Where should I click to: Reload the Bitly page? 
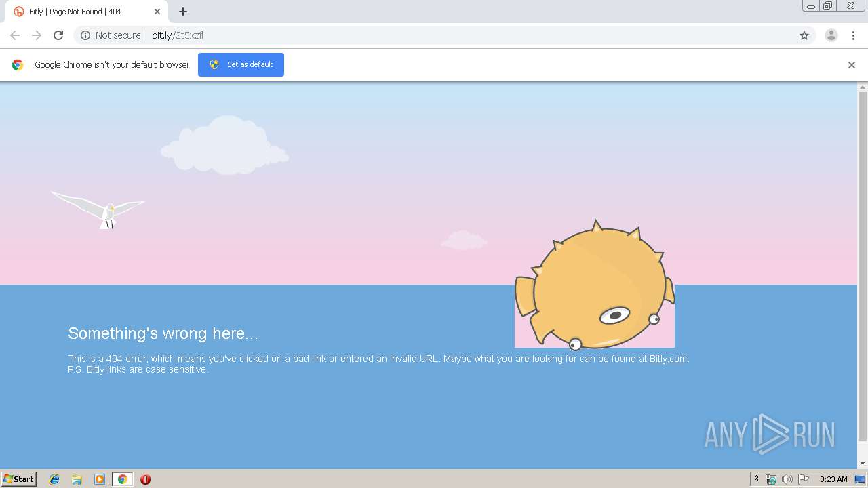(58, 35)
